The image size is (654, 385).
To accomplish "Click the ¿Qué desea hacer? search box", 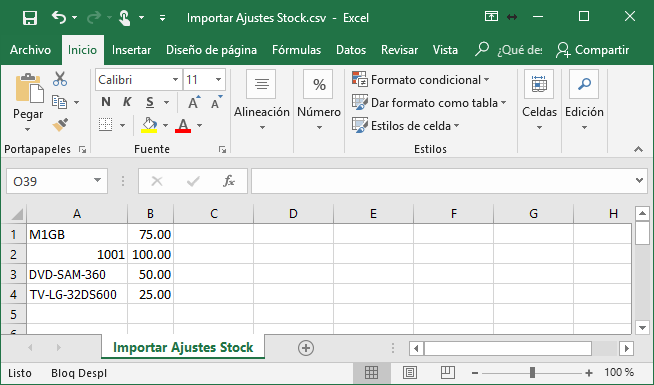I will [x=509, y=50].
